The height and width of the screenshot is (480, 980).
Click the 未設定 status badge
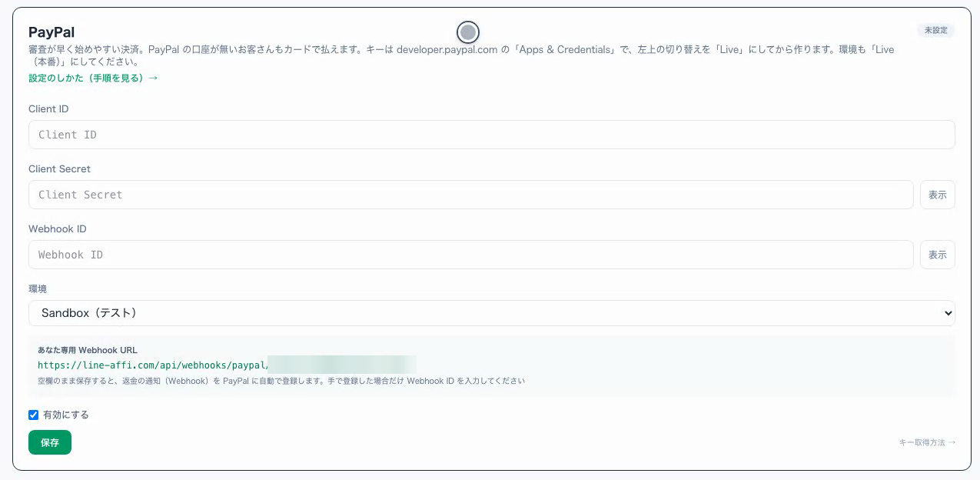click(x=935, y=30)
